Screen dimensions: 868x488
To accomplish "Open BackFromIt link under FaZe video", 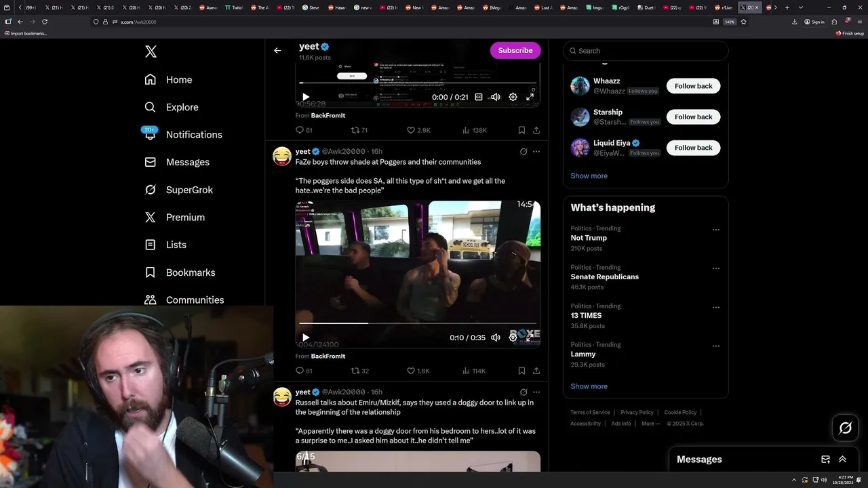I will [x=328, y=356].
